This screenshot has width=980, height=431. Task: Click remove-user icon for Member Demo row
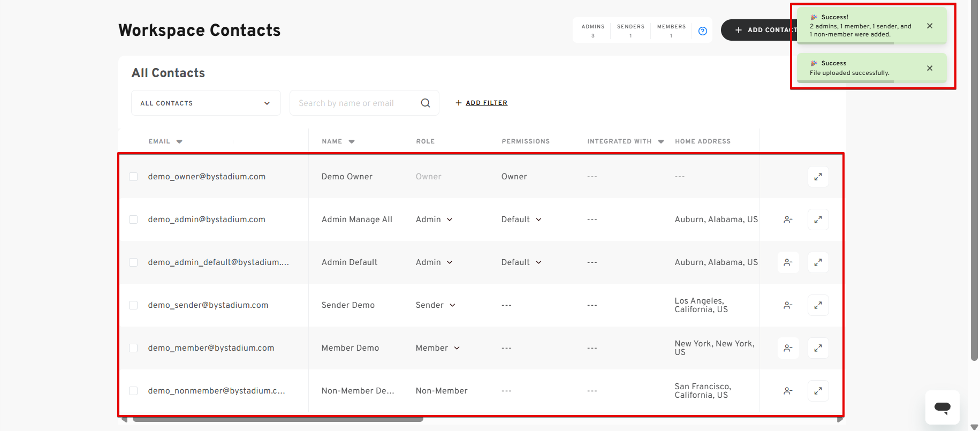point(788,348)
